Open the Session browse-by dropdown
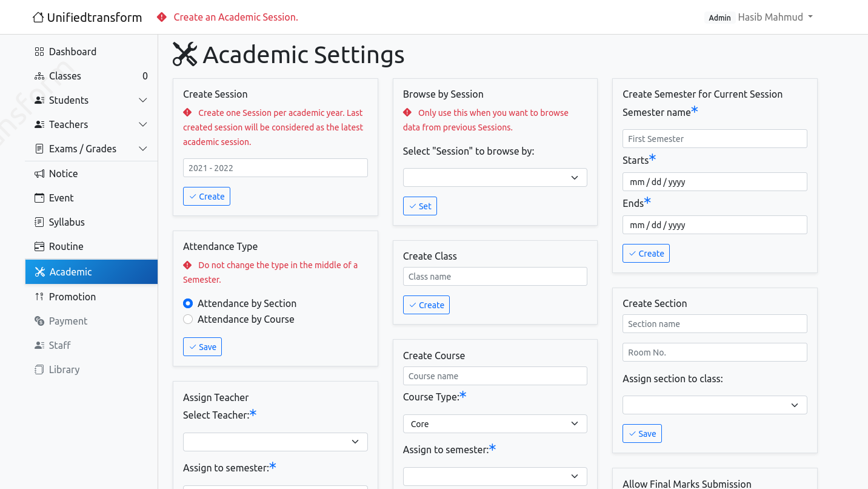The width and height of the screenshot is (868, 489). click(x=495, y=178)
